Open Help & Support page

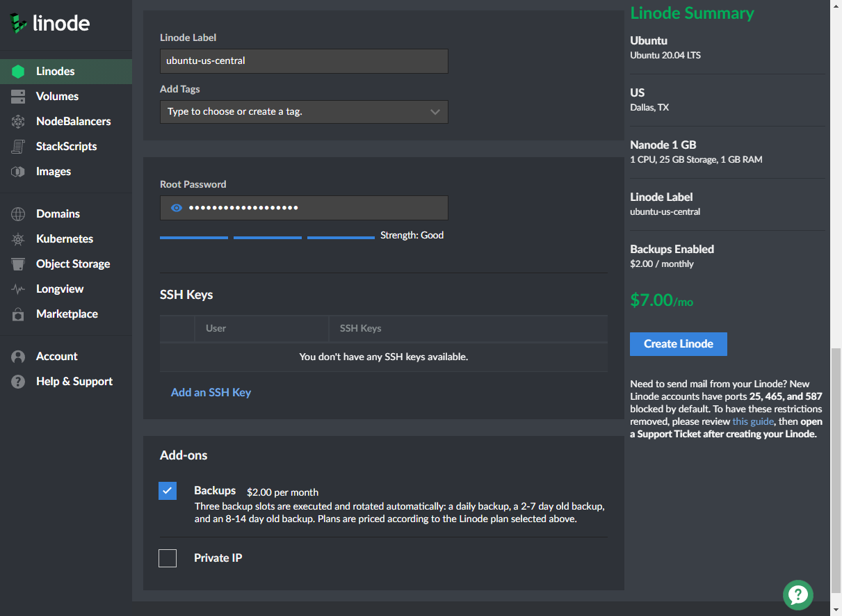66,382
